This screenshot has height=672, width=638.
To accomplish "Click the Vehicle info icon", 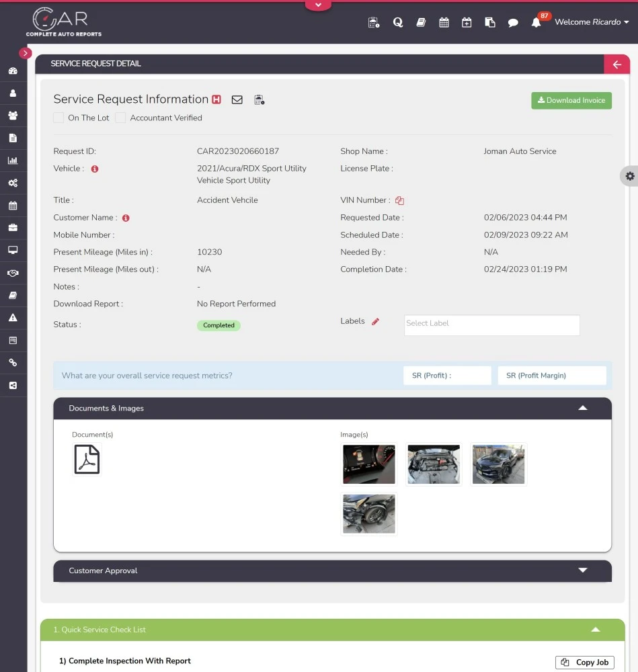I will click(x=95, y=169).
